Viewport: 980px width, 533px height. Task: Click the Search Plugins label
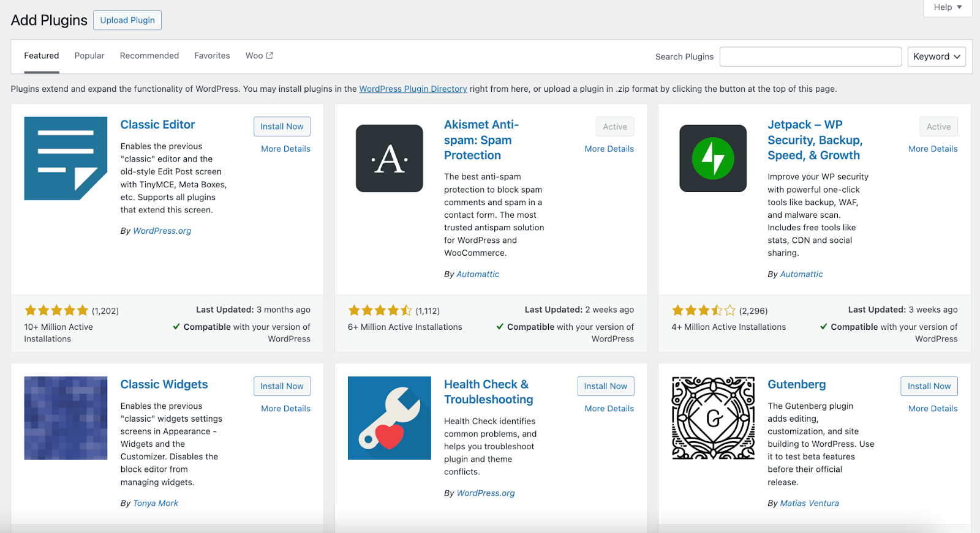(x=684, y=56)
